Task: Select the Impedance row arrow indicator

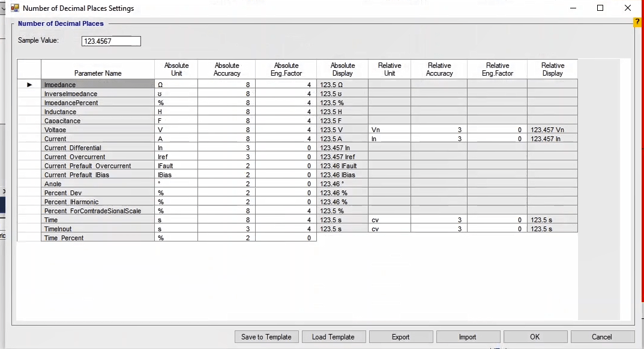Action: (29, 85)
